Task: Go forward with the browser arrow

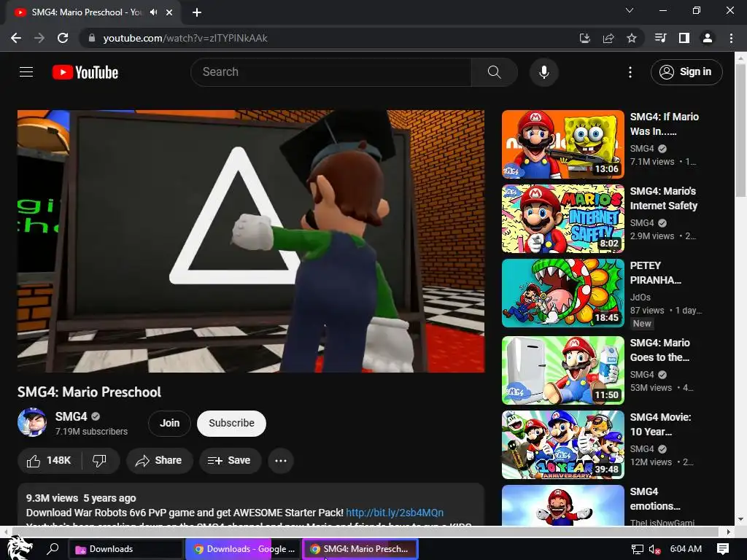Action: coord(39,38)
